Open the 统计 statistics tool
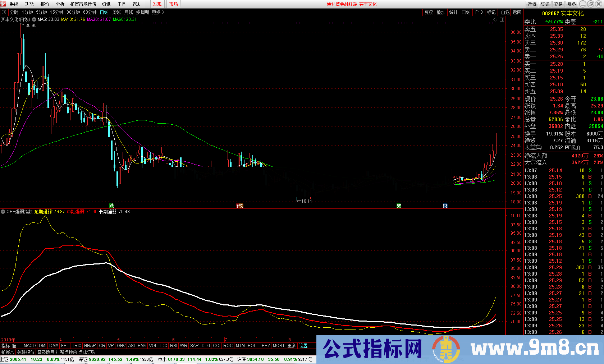604x364 pixels. (454, 12)
